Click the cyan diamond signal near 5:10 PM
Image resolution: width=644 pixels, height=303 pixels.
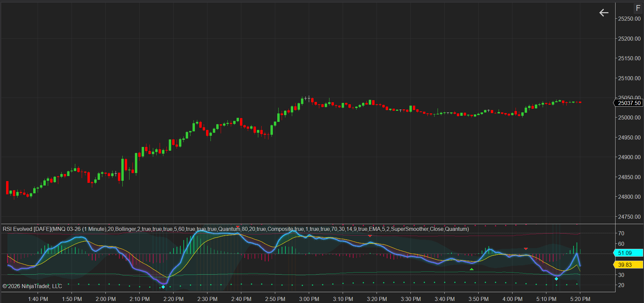point(556,279)
